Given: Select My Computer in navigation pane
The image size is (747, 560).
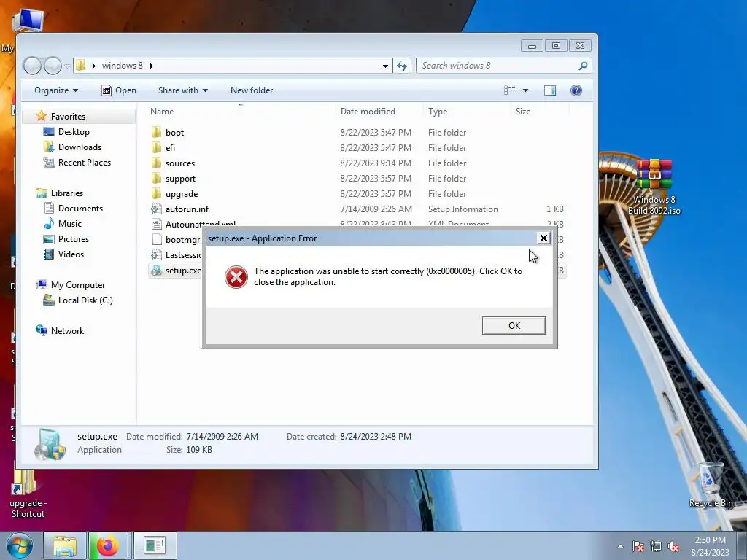Looking at the screenshot, I should click(x=77, y=285).
